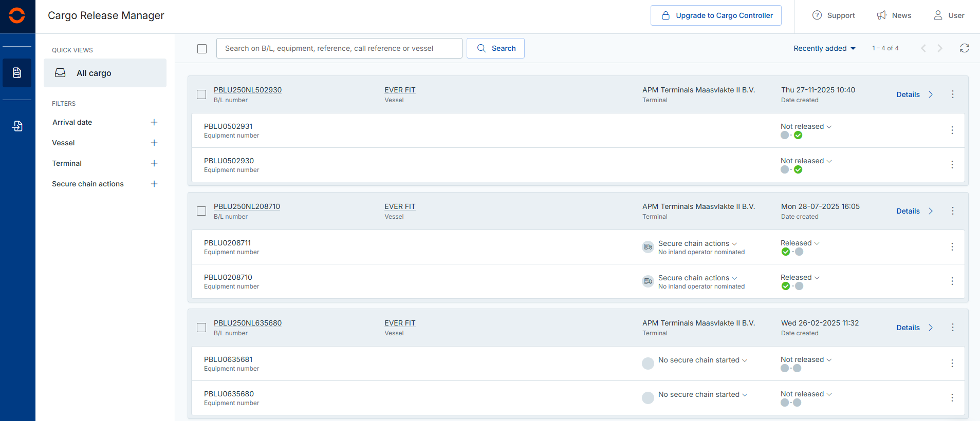The image size is (980, 421).
Task: Open the cargo document sidebar icon
Action: coord(17,73)
